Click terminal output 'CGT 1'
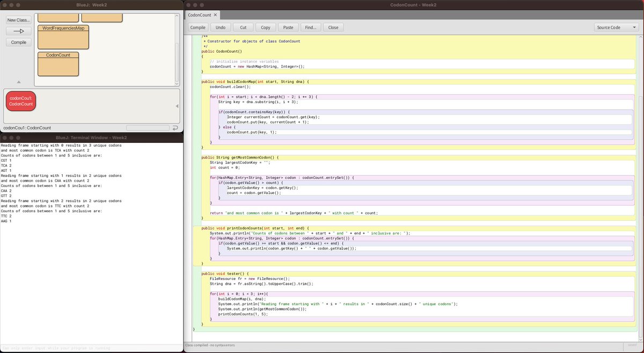Screen dimensions: 644x353 [x=6, y=160]
